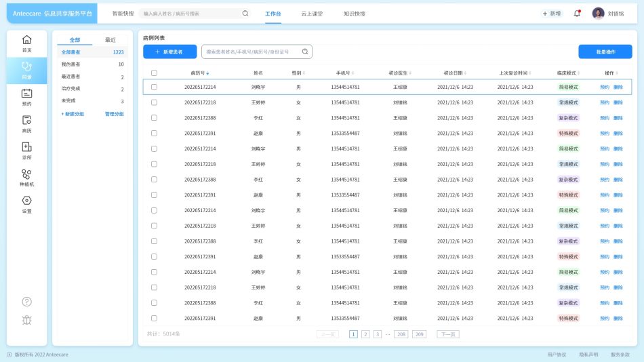Switch to the 云上课堂 top tab
This screenshot has width=644, height=362.
click(x=311, y=14)
